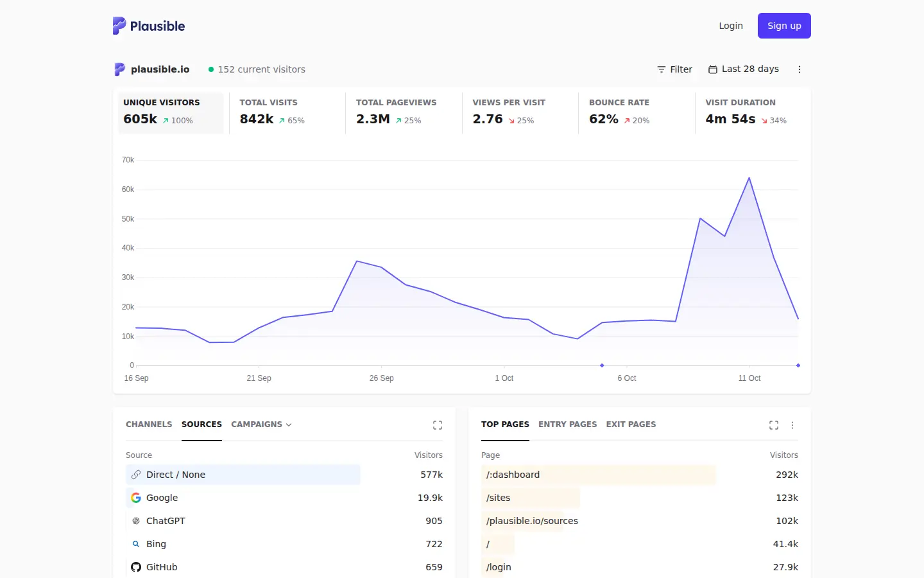Viewport: 924px width, 578px height.
Task: Select the Unique Visitors metric card
Action: 171,113
